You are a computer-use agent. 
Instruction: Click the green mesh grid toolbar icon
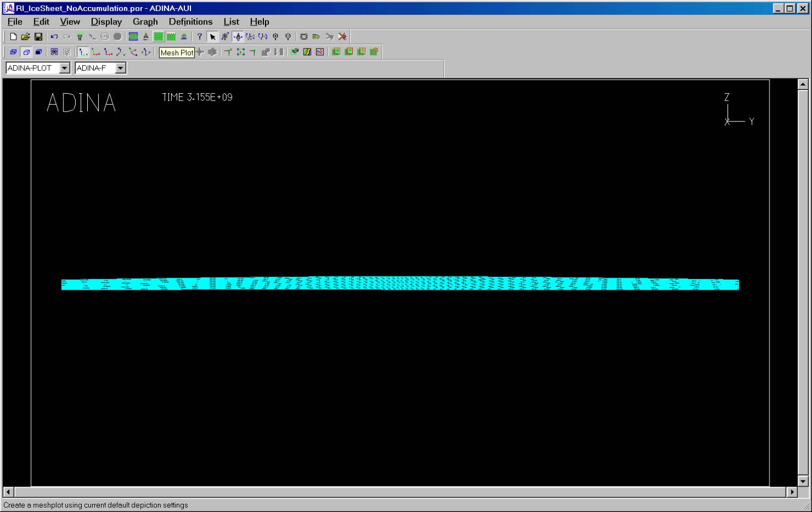(x=158, y=37)
